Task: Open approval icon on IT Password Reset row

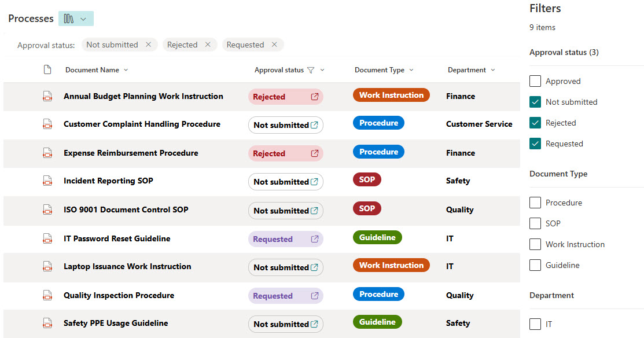Action: point(315,239)
